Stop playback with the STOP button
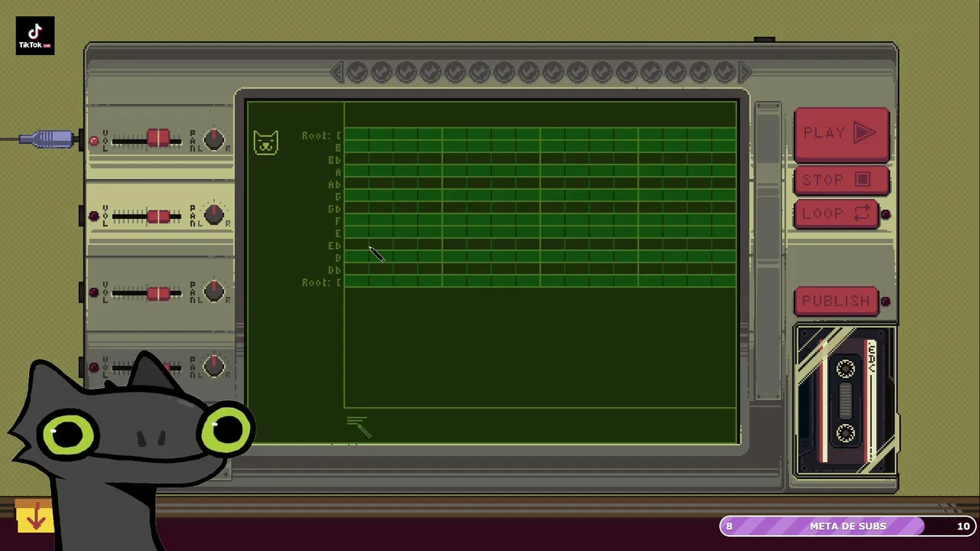 coord(841,180)
